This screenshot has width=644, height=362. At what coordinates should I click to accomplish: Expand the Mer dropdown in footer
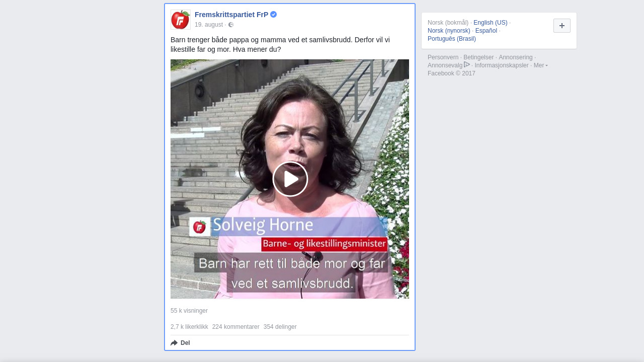click(541, 65)
